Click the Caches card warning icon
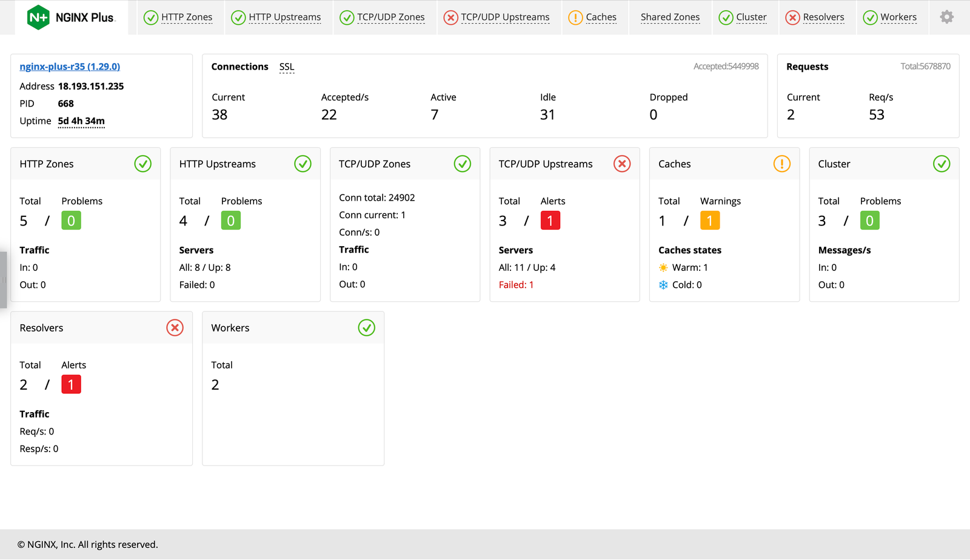Image resolution: width=970 pixels, height=560 pixels. click(782, 164)
